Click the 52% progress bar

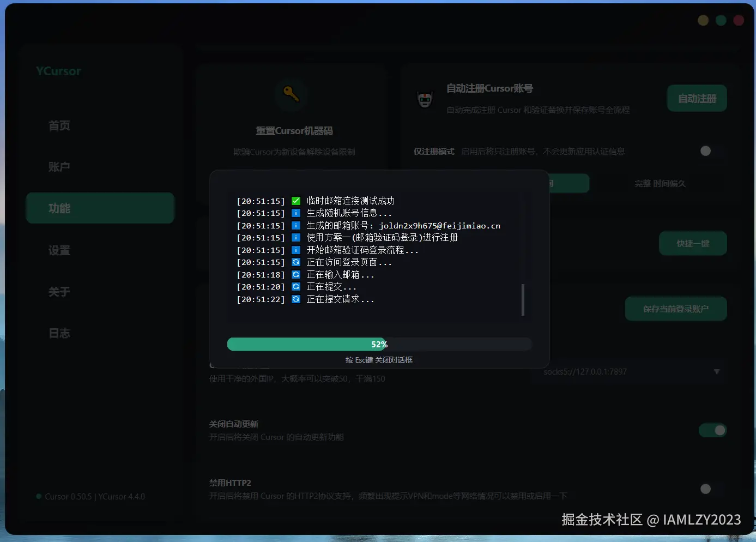379,344
